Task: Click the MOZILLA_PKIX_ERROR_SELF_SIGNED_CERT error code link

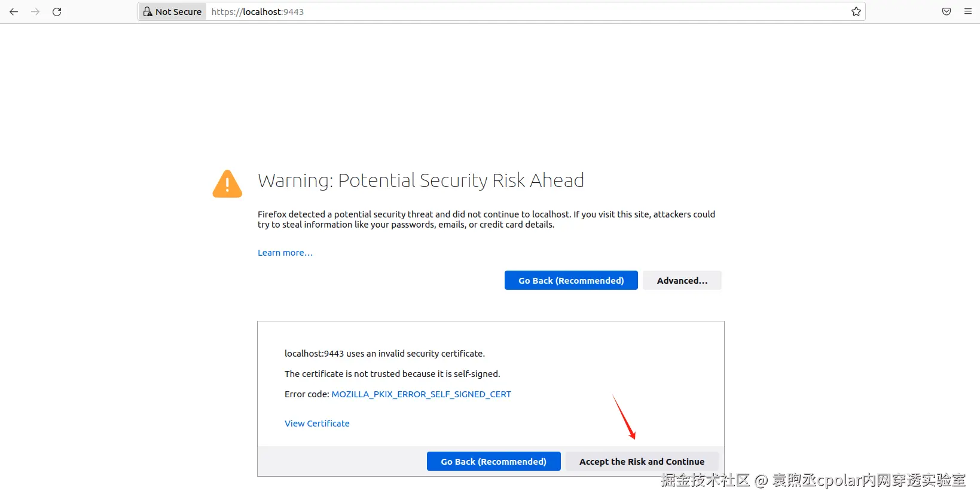Action: click(421, 394)
